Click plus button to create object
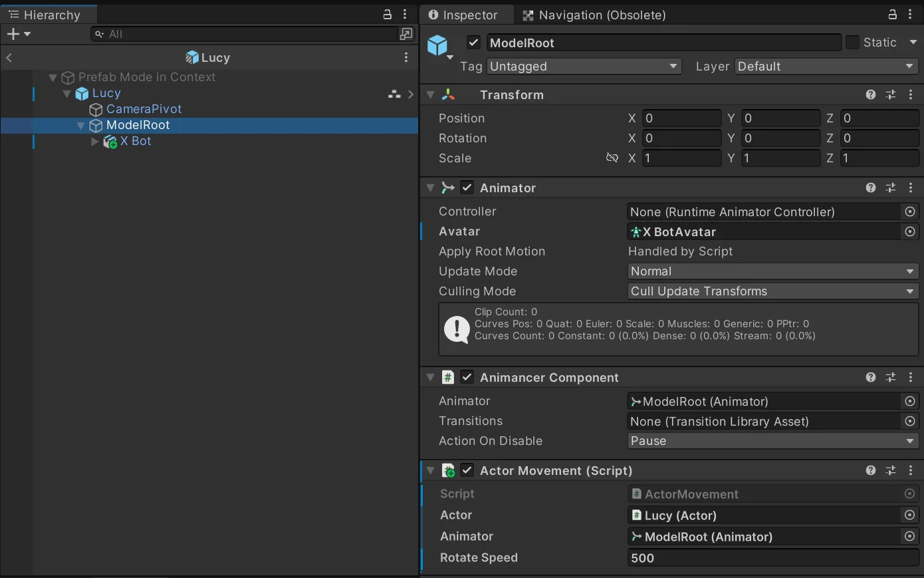The image size is (924, 578). pos(13,34)
